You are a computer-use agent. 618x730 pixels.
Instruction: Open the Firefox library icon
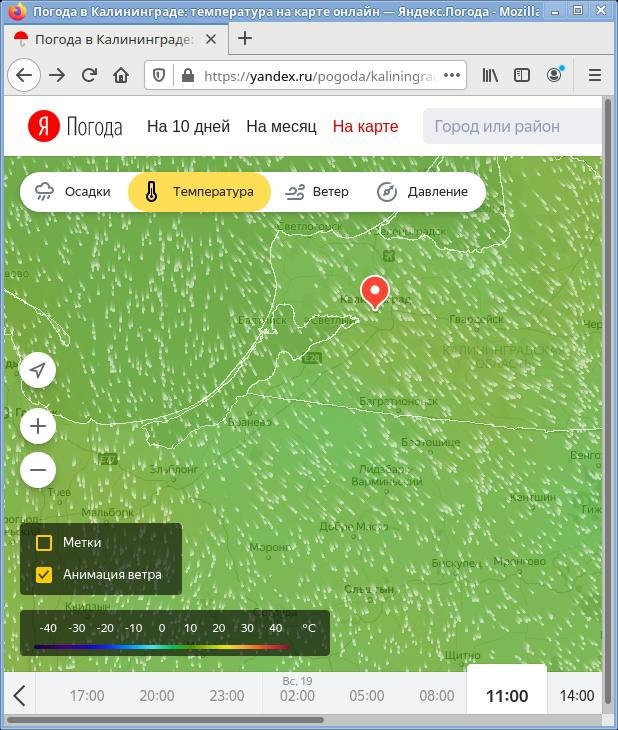[x=490, y=75]
